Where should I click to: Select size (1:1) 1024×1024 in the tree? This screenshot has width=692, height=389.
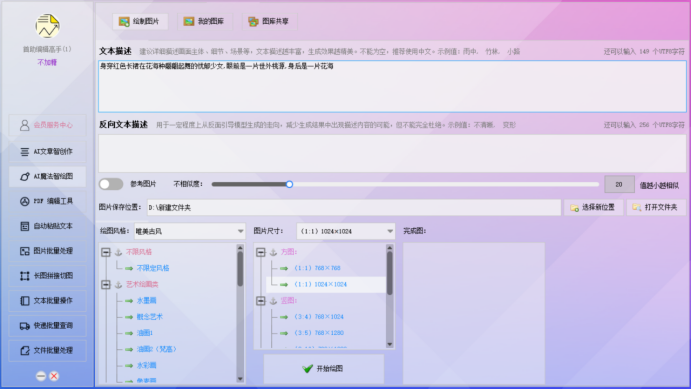click(320, 285)
